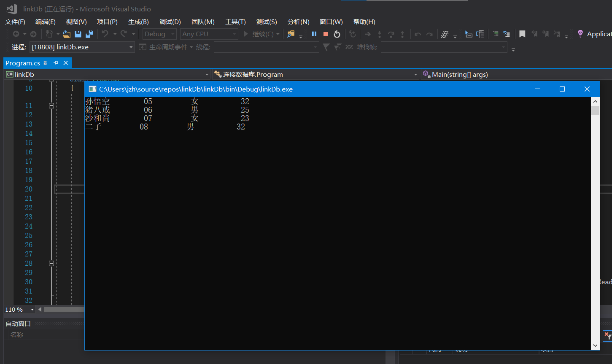Open the 帮助(H) menu

click(364, 22)
